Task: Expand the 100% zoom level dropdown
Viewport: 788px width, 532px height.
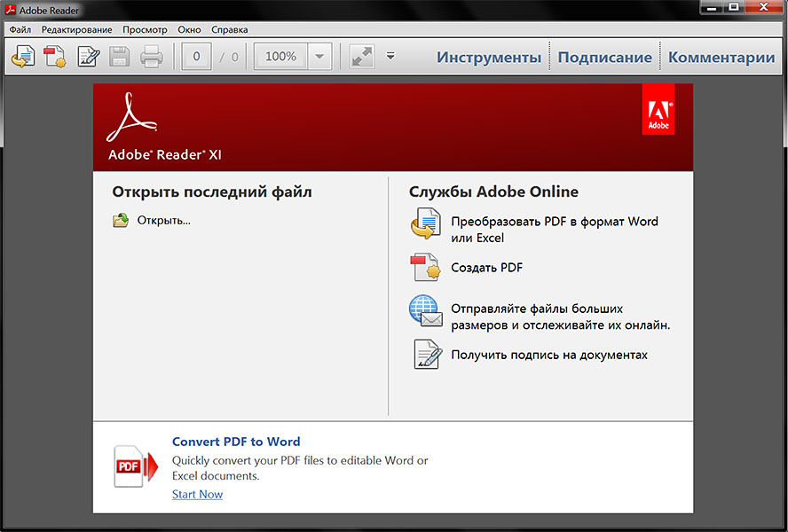Action: 319,56
